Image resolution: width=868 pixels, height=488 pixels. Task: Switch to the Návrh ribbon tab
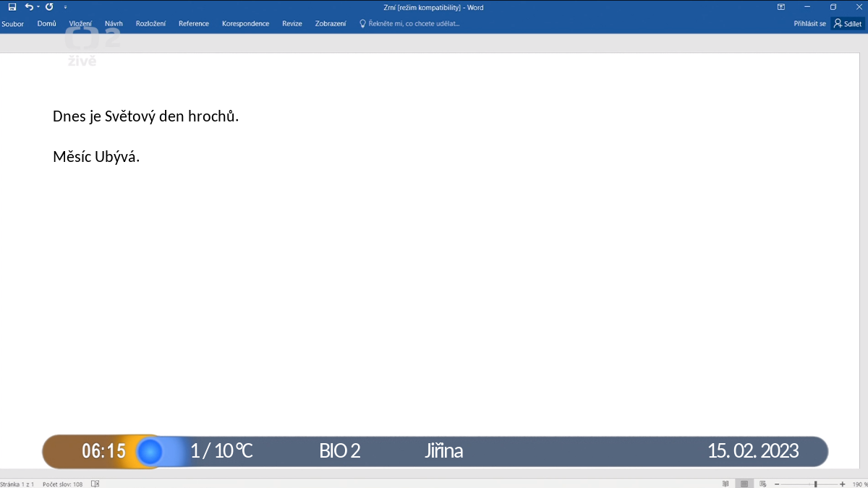coord(114,24)
